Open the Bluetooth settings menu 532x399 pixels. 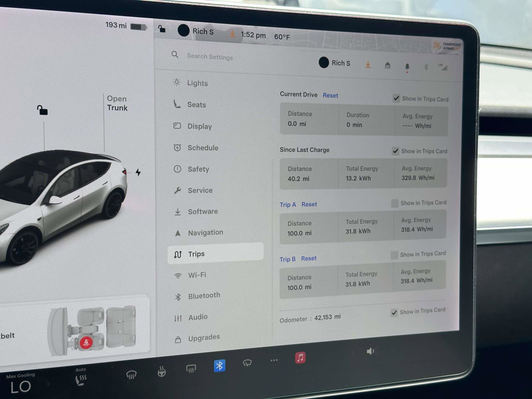(x=197, y=296)
